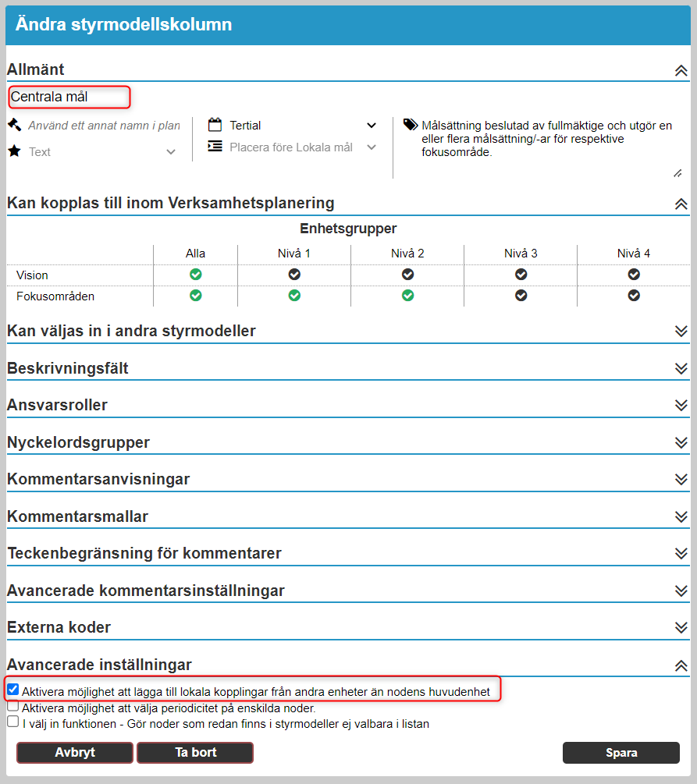This screenshot has height=784, width=697.
Task: Expand Avancerade kommentarsinställningar section
Action: click(681, 591)
